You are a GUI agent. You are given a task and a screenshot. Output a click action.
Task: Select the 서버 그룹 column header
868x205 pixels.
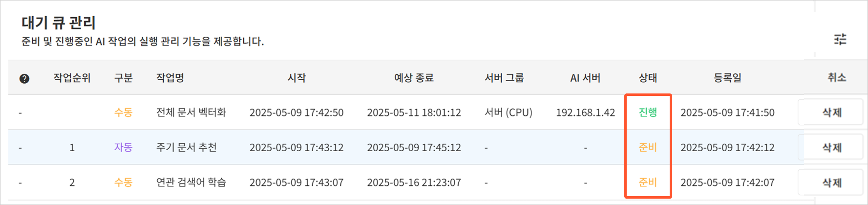click(504, 78)
